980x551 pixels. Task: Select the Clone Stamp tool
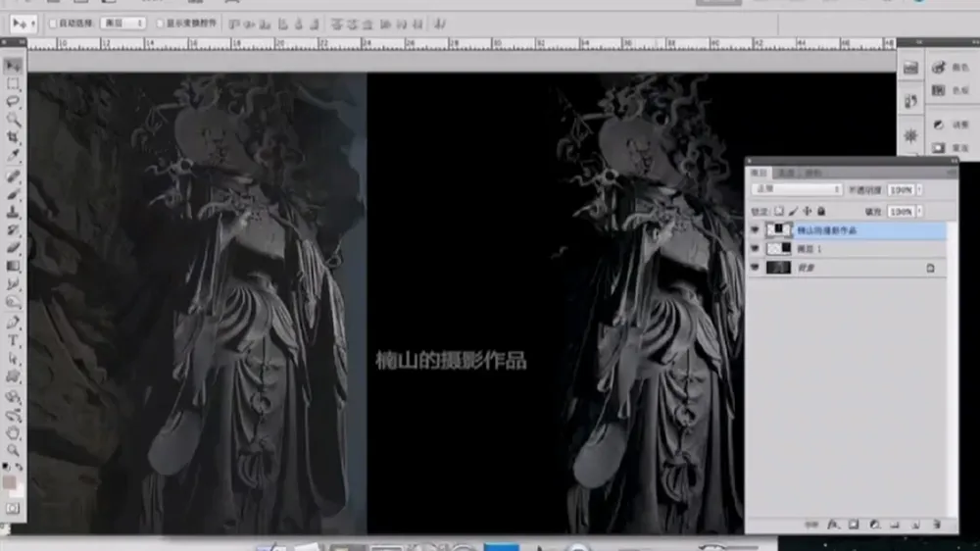(13, 212)
